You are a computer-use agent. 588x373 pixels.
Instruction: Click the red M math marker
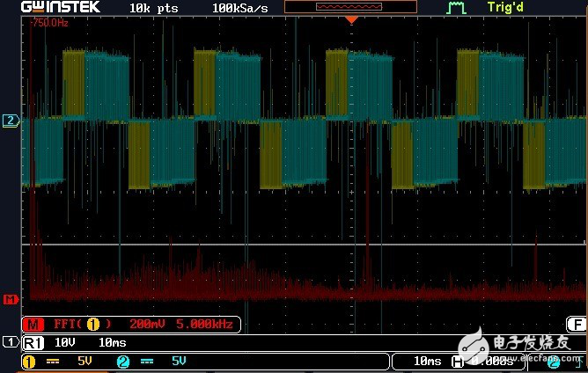pyautogui.click(x=10, y=299)
